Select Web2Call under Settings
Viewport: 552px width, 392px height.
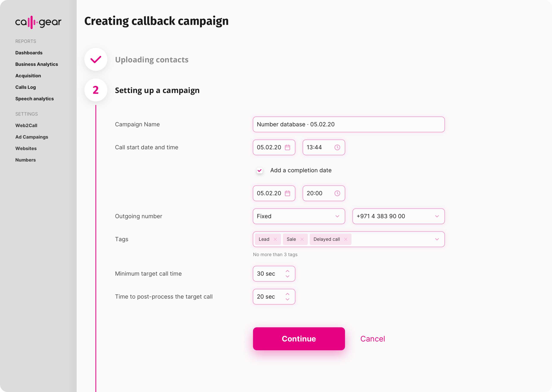(x=26, y=125)
